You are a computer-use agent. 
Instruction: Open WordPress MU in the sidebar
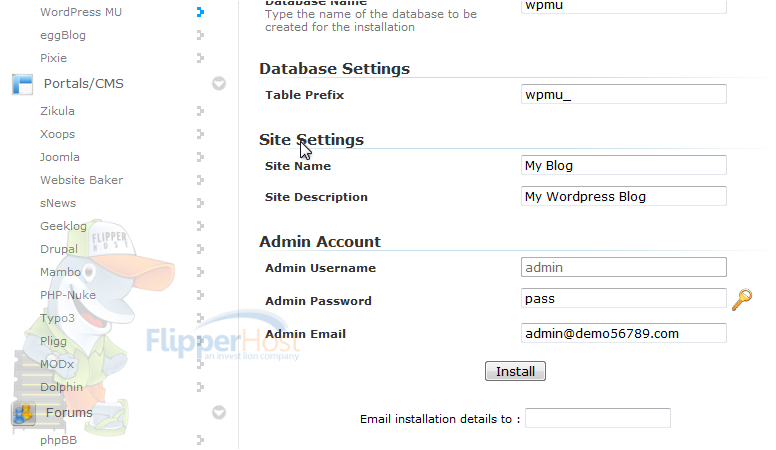[x=81, y=12]
